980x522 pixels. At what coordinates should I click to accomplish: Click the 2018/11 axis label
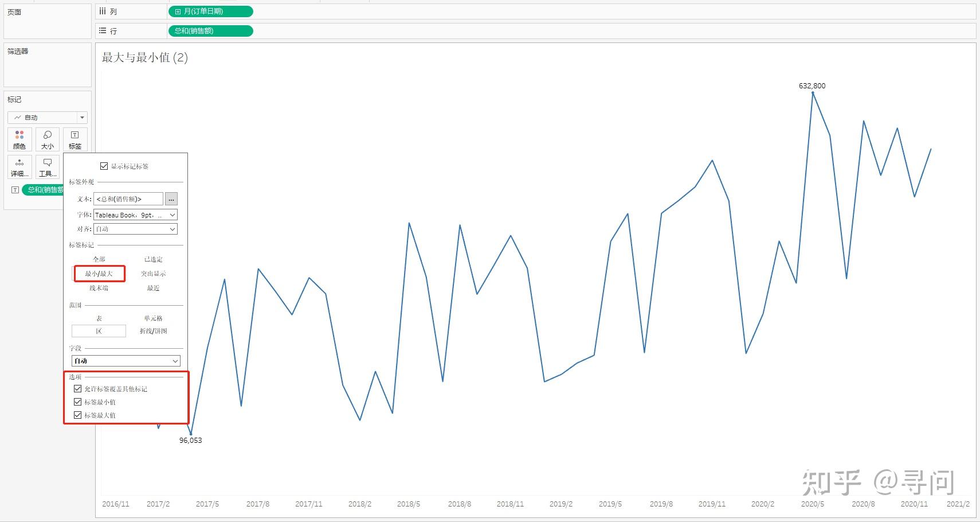coord(510,504)
